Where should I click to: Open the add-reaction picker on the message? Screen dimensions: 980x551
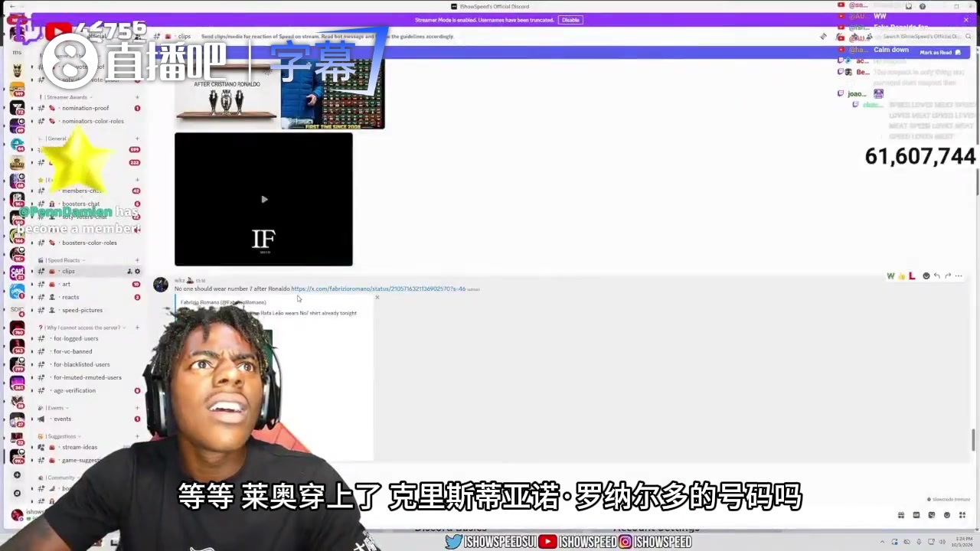(x=926, y=275)
